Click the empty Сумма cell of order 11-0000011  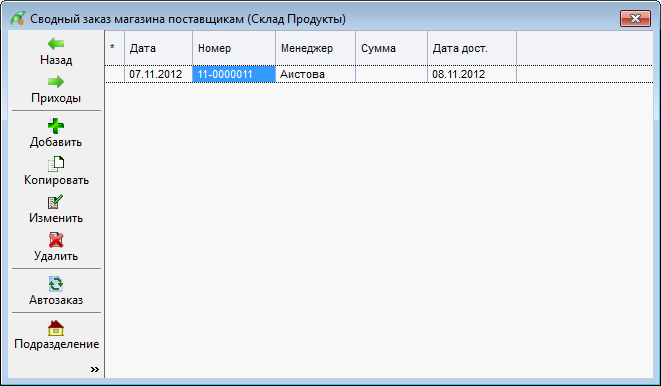[x=392, y=74]
